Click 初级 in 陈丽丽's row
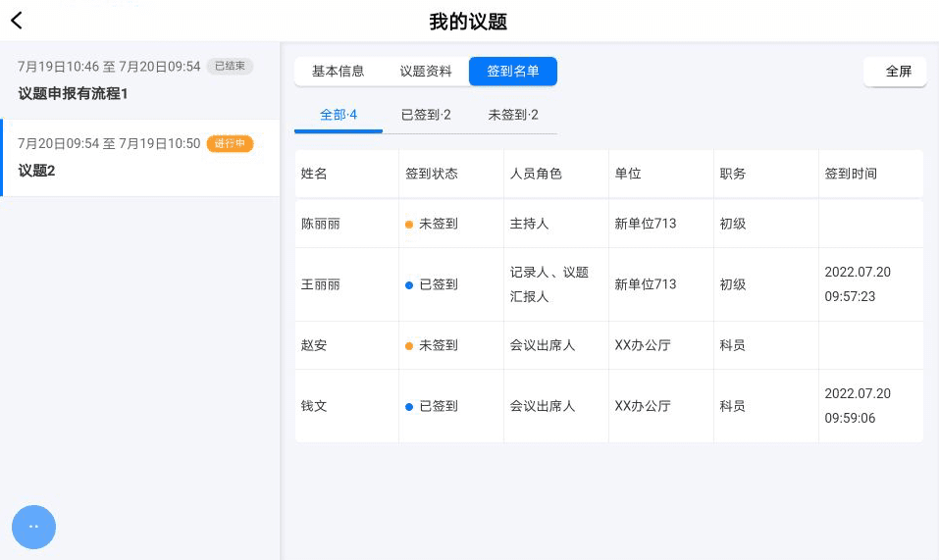Image resolution: width=939 pixels, height=560 pixels. click(x=732, y=224)
